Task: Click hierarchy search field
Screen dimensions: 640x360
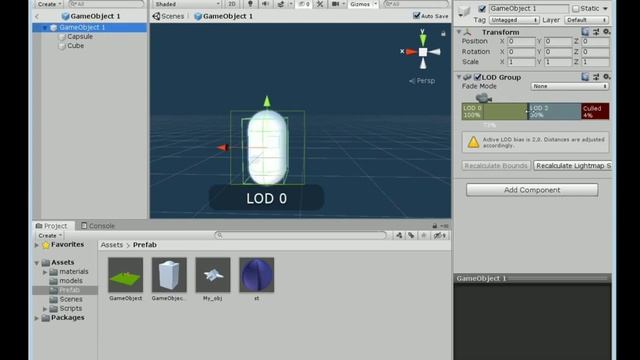Action: pos(107,4)
